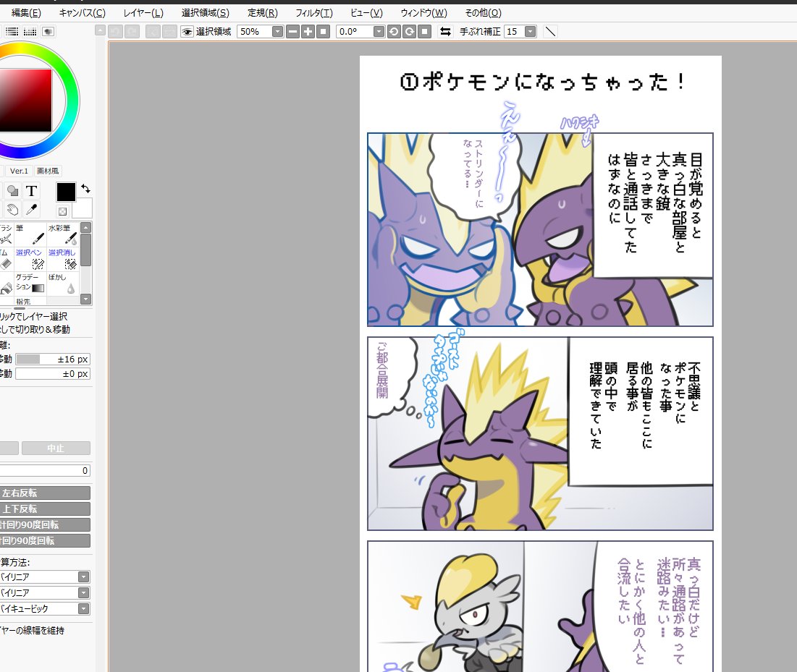
Task: Select the 選択消し tool
Action: 62,258
